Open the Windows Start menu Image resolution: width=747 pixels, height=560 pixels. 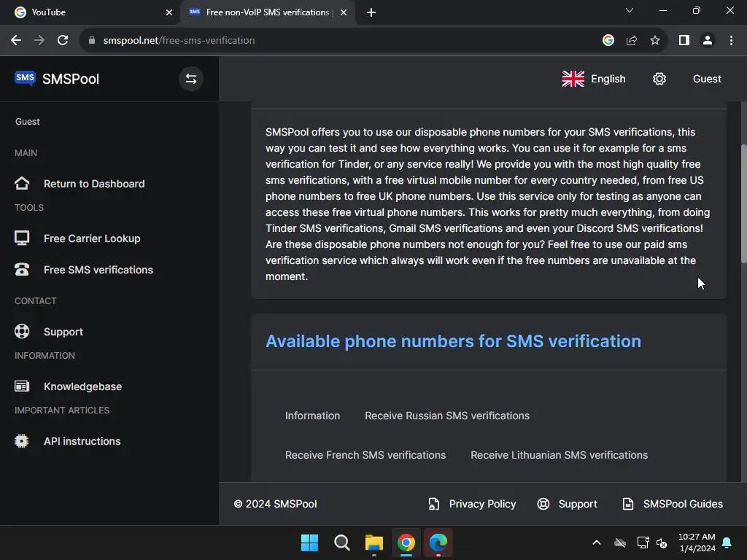[309, 542]
